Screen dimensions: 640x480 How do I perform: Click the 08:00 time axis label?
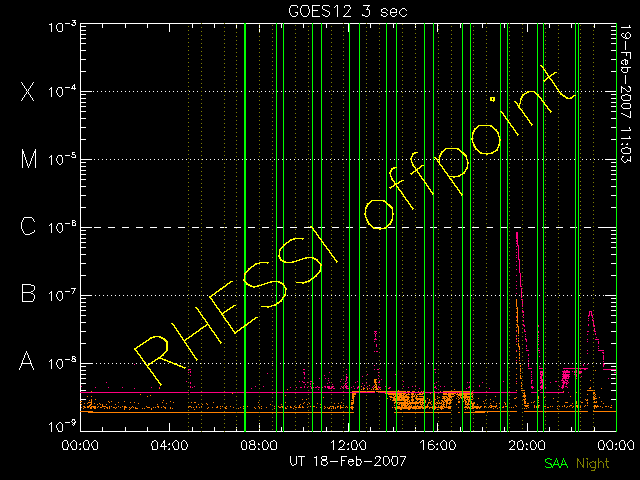pos(259,445)
